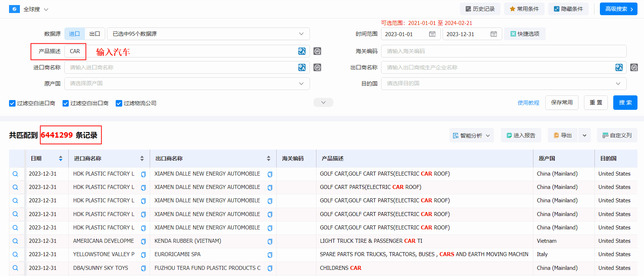Click the translate icon in product description field
This screenshot has width=644, height=276.
point(302,51)
